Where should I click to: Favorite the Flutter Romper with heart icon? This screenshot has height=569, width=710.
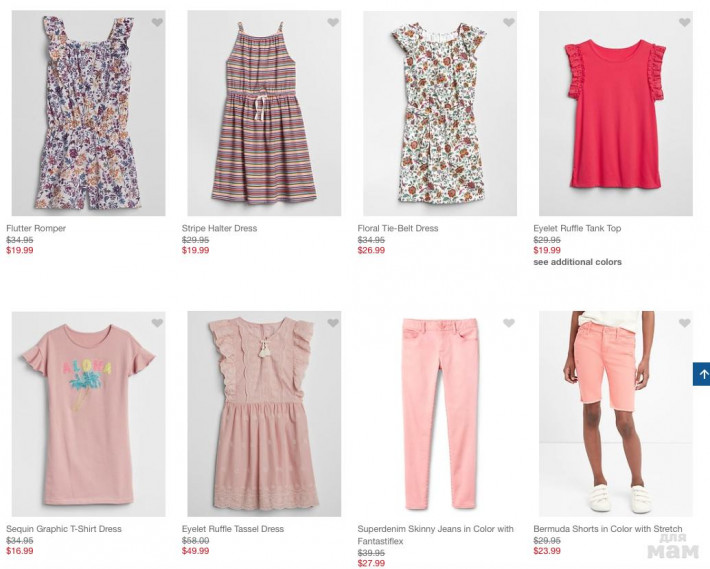point(157,23)
